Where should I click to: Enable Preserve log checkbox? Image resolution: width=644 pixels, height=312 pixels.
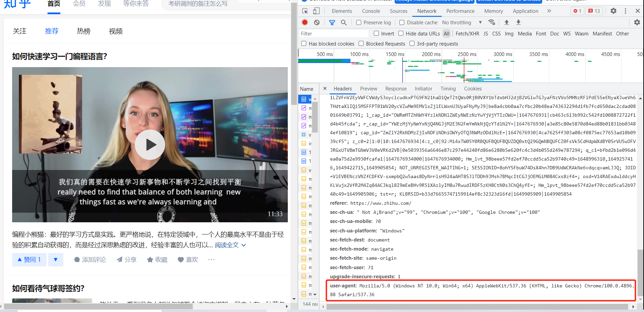pyautogui.click(x=359, y=22)
